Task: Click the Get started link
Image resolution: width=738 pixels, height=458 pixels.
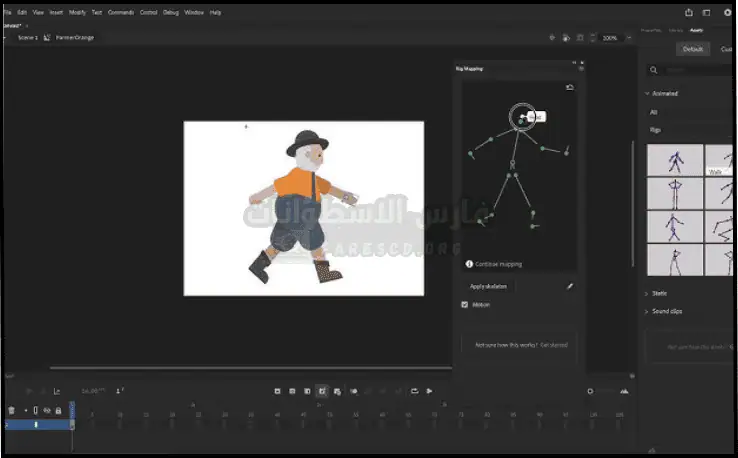Action: pos(554,344)
